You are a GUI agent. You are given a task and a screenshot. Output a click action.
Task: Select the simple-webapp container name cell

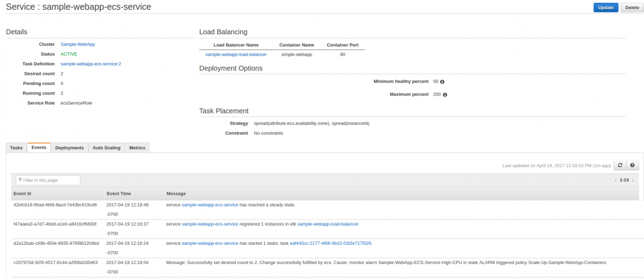(296, 54)
